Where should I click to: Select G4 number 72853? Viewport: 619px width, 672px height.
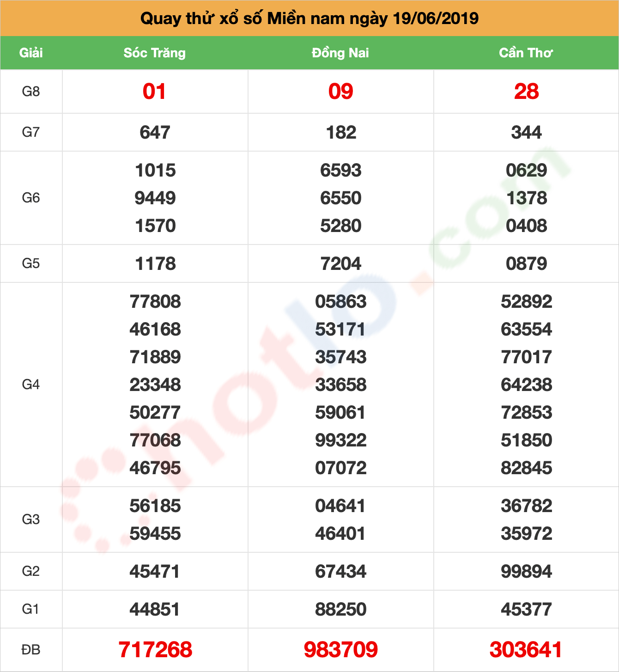click(x=527, y=413)
